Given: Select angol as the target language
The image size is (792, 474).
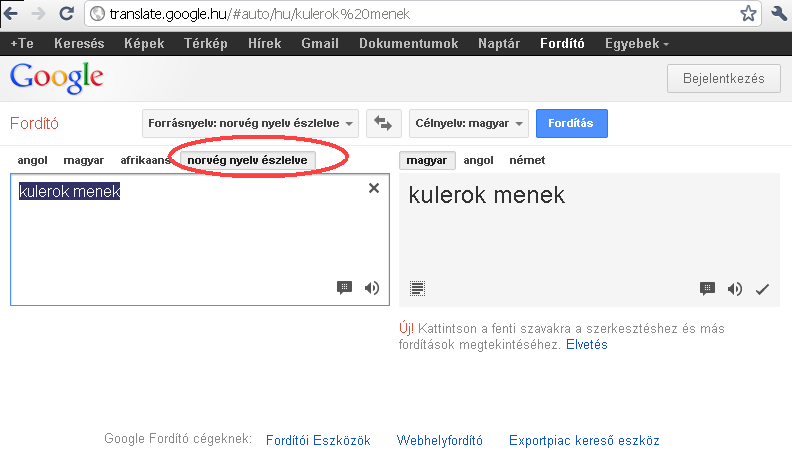Looking at the screenshot, I should click(x=479, y=160).
